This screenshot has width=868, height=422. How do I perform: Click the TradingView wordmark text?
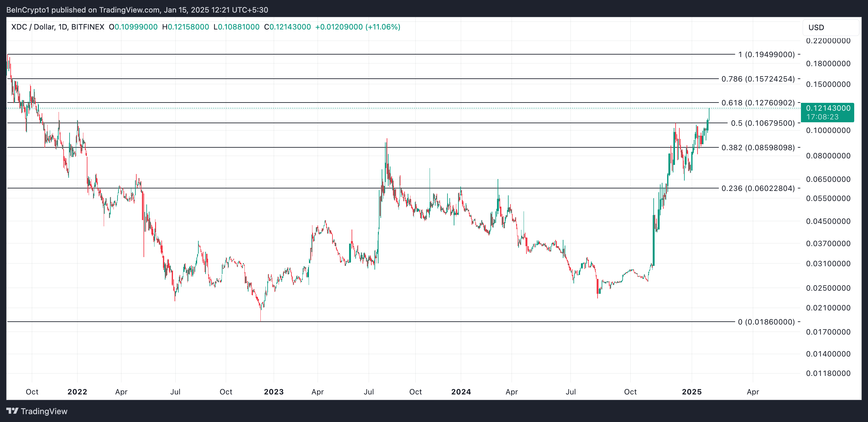44,411
